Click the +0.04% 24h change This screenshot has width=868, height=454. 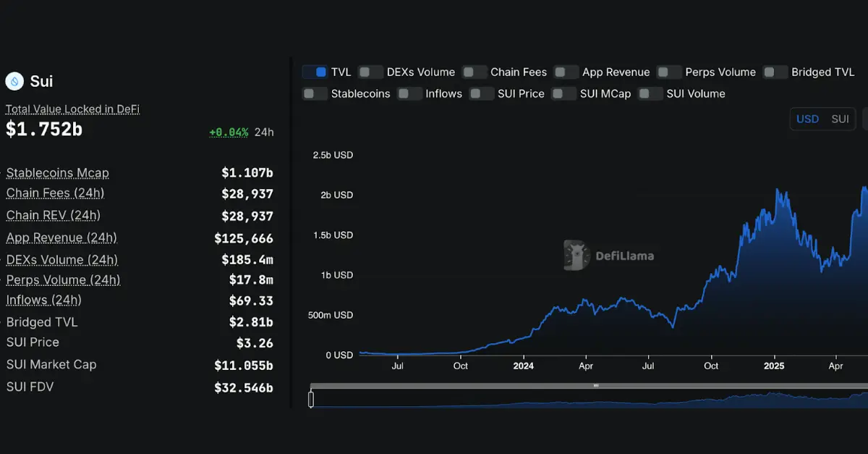tap(229, 132)
